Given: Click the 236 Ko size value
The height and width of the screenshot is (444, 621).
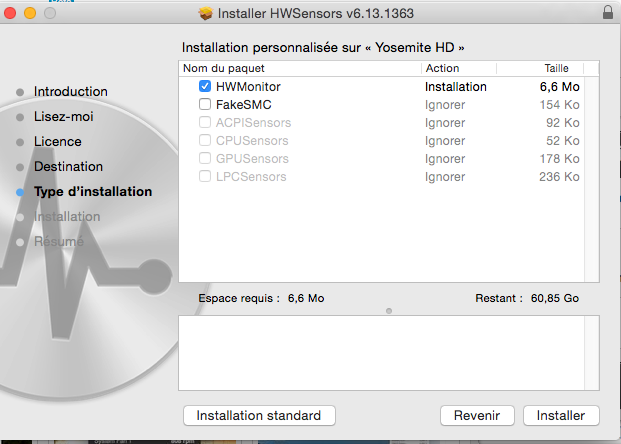Looking at the screenshot, I should [559, 177].
